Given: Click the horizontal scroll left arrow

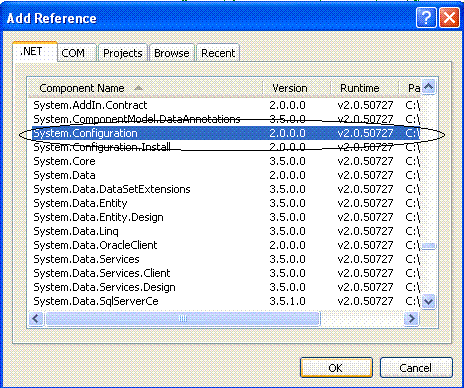Looking at the screenshot, I should [x=36, y=318].
